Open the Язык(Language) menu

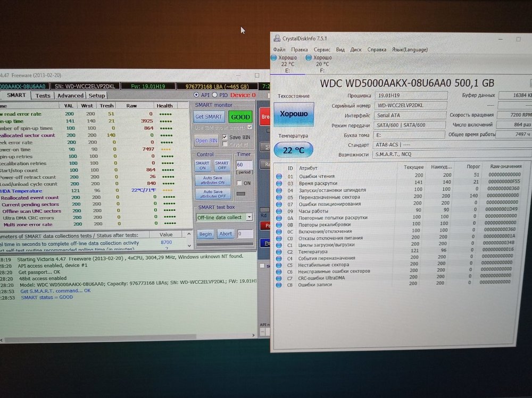tap(410, 49)
